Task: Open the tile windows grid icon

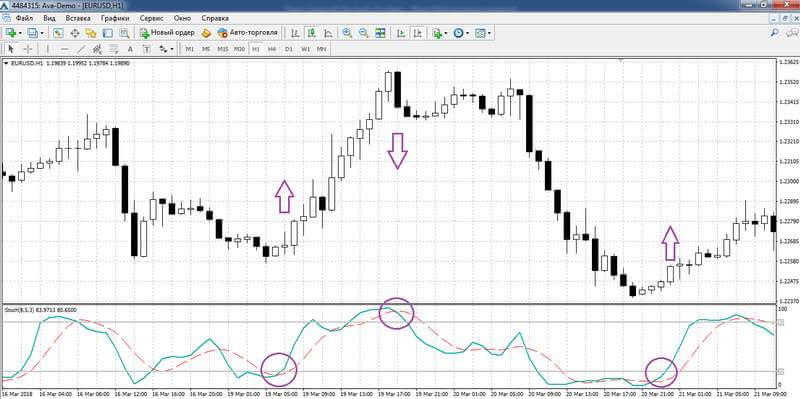Action: pyautogui.click(x=380, y=33)
